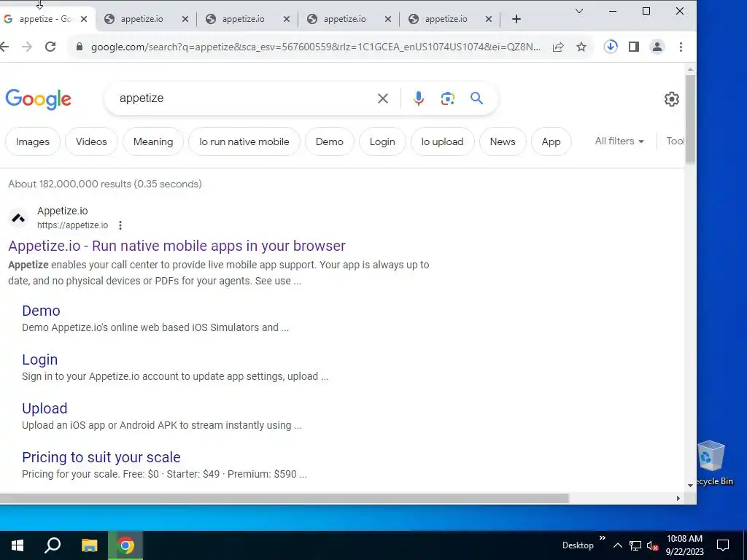Open the Upload sitelink
The image size is (747, 560).
(x=44, y=408)
